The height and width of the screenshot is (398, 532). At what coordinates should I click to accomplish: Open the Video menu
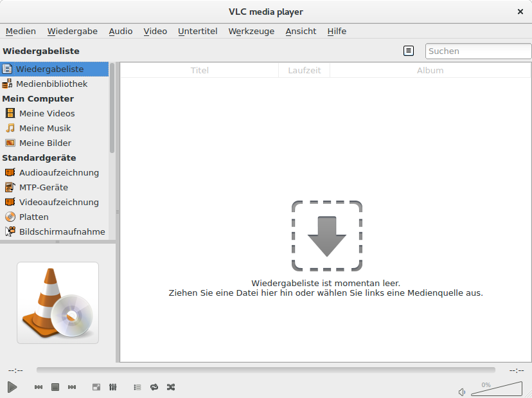[155, 32]
